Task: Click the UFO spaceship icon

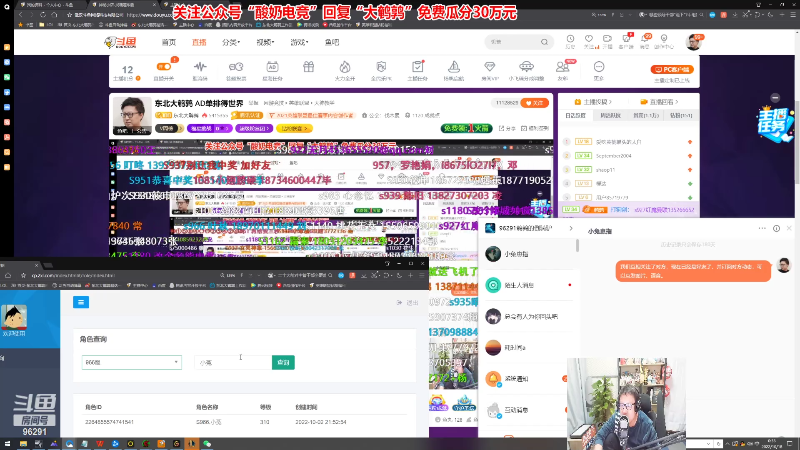Action: point(526,67)
